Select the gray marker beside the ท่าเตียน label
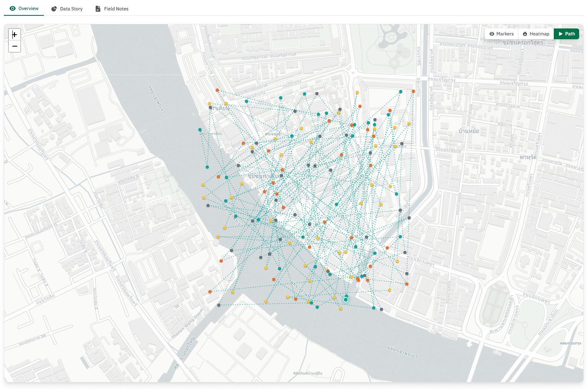 pyautogui.click(x=210, y=108)
